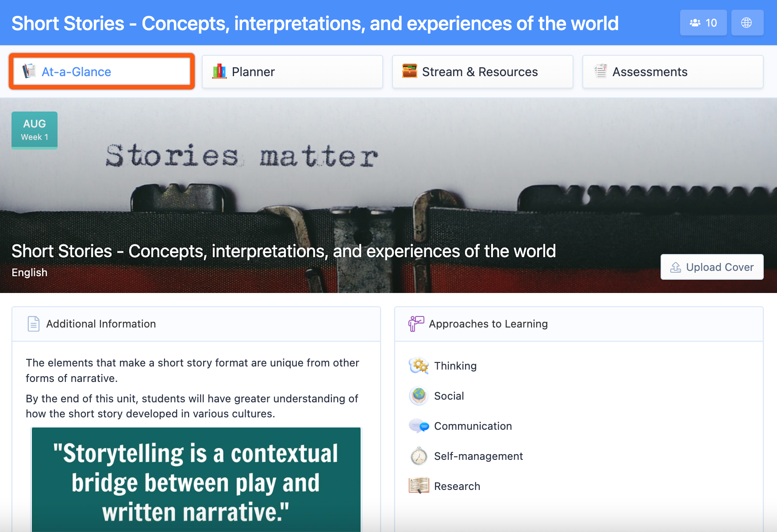Click the Thinking gears icon
This screenshot has height=532, width=777.
(419, 366)
